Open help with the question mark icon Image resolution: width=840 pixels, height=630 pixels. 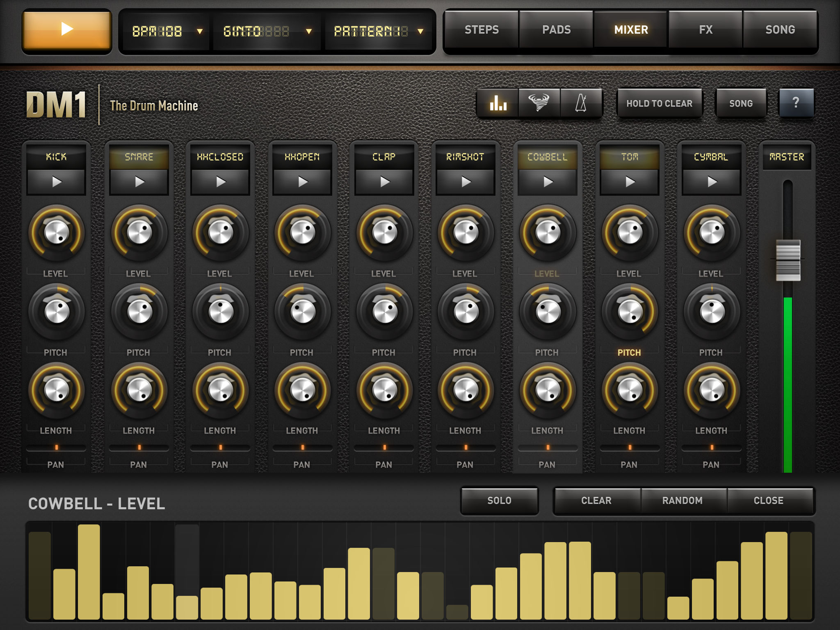[796, 103]
